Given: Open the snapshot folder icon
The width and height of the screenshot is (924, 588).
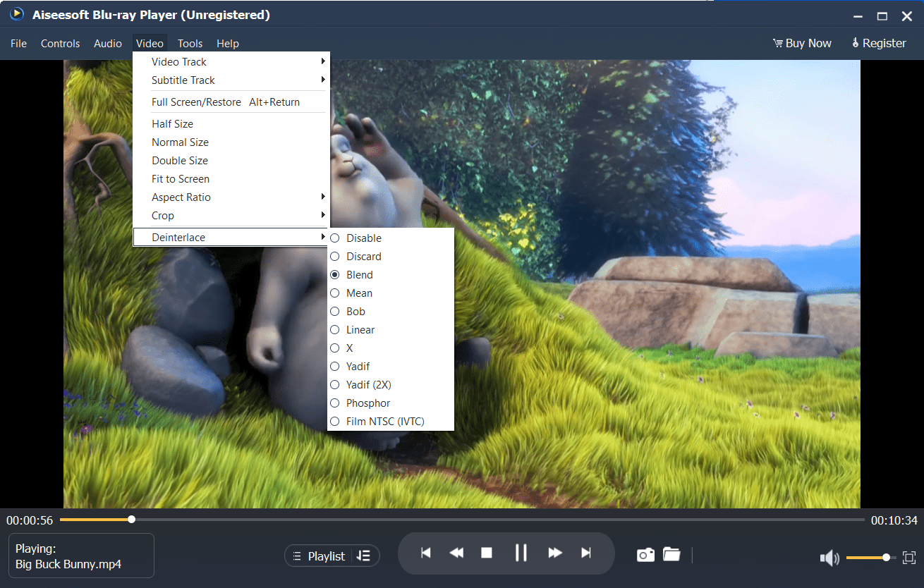Looking at the screenshot, I should [671, 554].
